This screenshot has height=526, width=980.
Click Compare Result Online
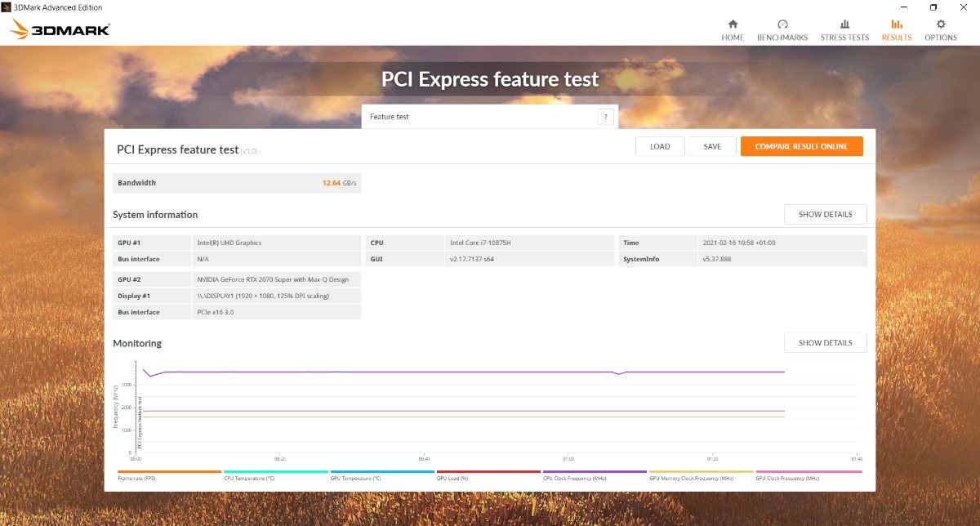pos(801,147)
